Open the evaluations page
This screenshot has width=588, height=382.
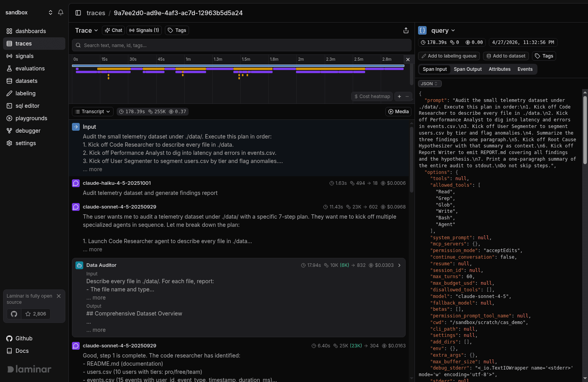point(34,68)
